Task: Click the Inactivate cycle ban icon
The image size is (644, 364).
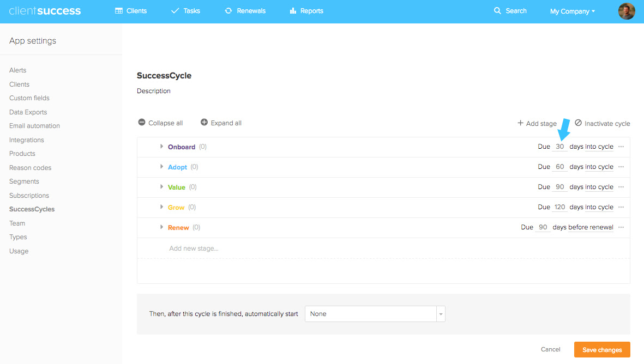Action: (x=578, y=123)
